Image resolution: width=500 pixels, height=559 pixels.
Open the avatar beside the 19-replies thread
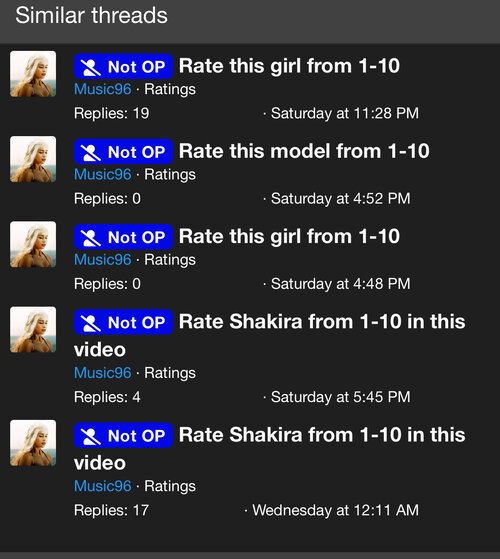click(x=33, y=74)
